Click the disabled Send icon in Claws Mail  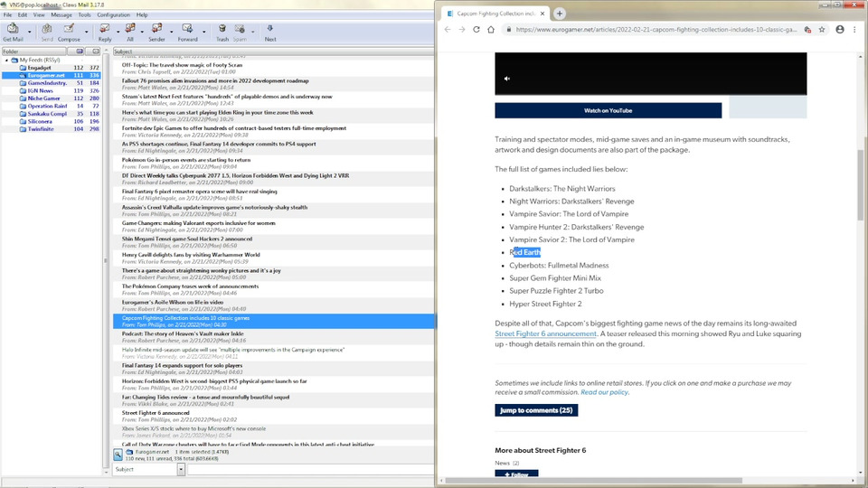(x=47, y=29)
